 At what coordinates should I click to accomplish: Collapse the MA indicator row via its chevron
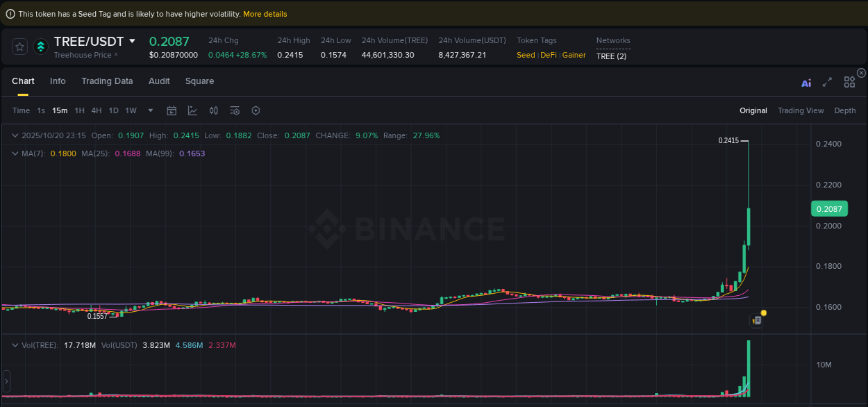point(15,153)
